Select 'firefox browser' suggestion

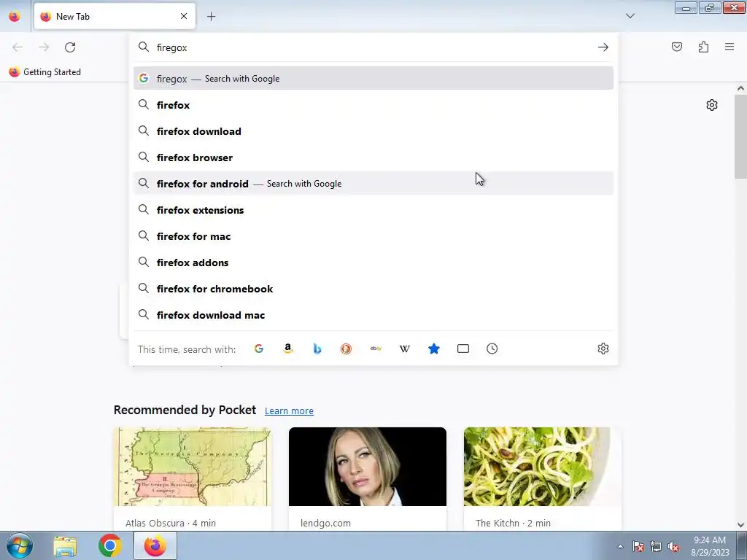[373, 157]
